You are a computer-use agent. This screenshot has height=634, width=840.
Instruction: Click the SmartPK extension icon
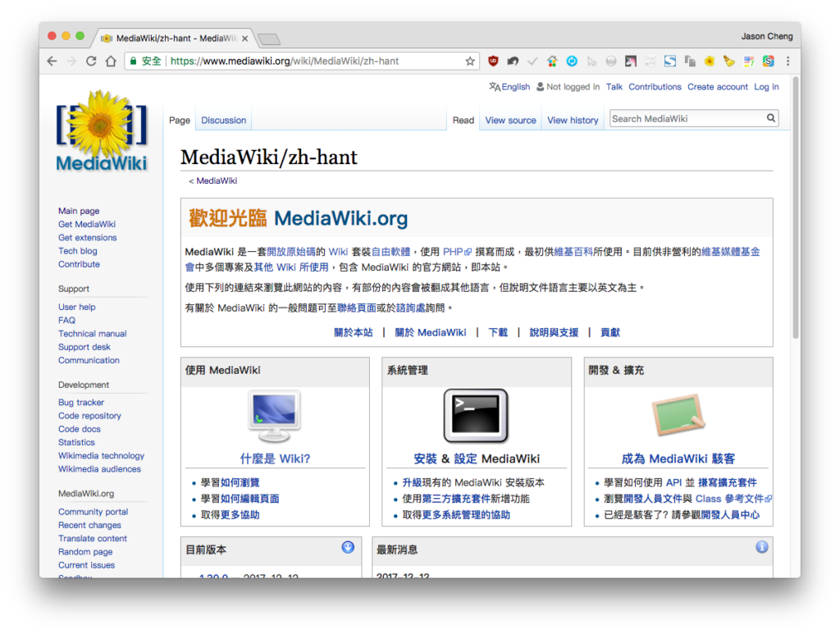[651, 61]
